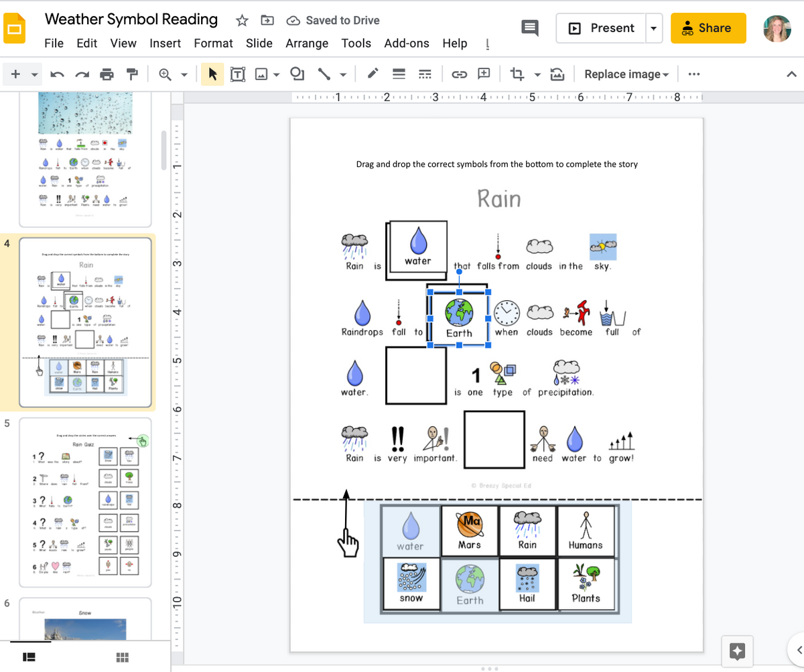The height and width of the screenshot is (672, 804).
Task: Open the Add-ons menu
Action: click(x=407, y=43)
